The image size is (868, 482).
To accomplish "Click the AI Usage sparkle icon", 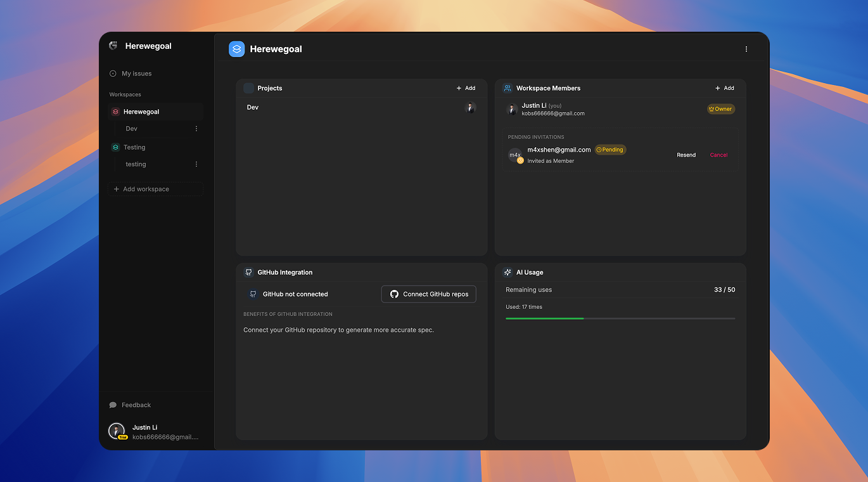I will point(507,272).
